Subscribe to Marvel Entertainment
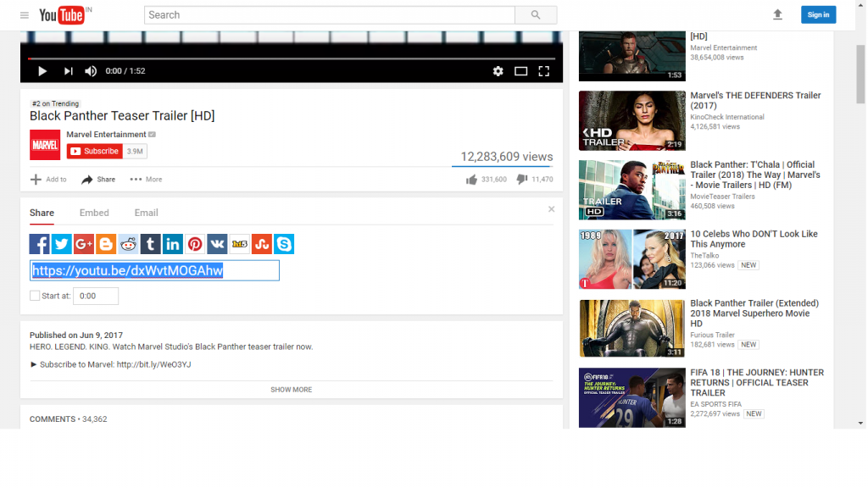The image size is (868, 488). pos(95,152)
